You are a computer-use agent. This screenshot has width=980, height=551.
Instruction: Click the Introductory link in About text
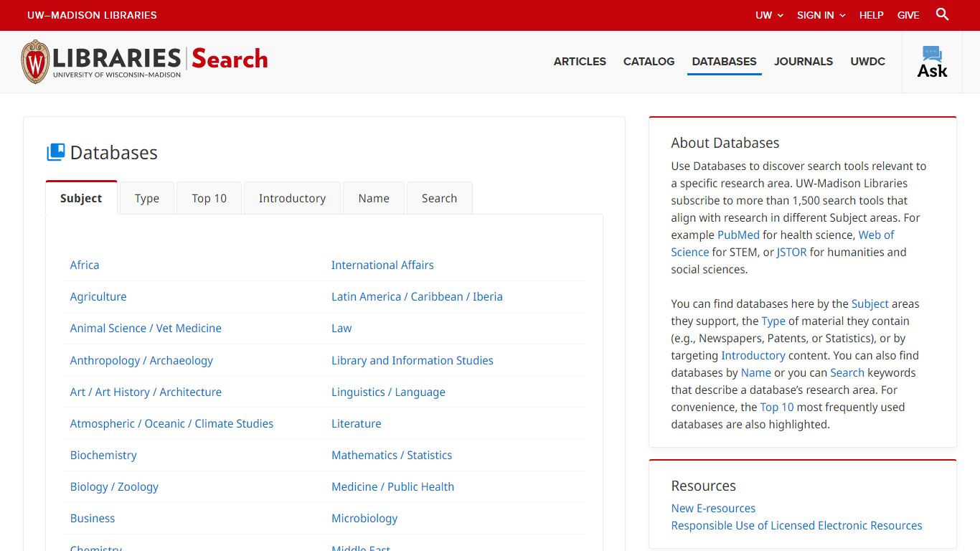pos(753,355)
